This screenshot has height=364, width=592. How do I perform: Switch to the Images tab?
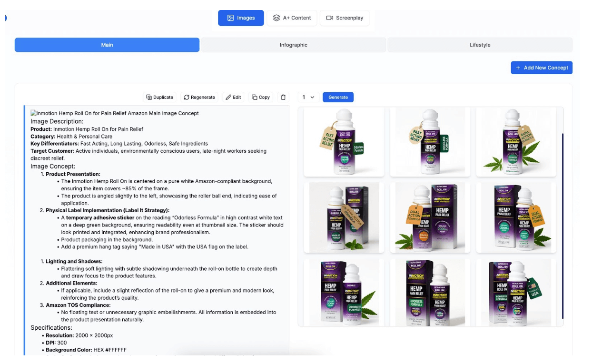click(241, 18)
